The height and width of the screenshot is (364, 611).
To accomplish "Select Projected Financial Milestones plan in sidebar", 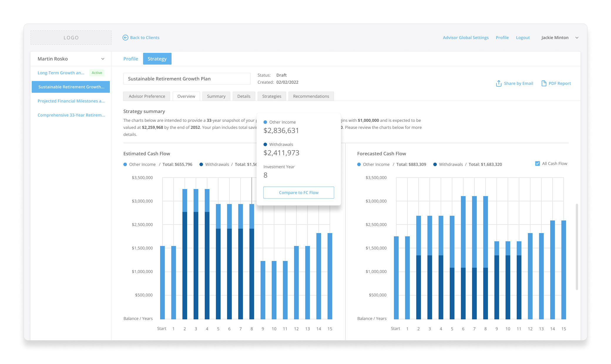I will [x=71, y=101].
